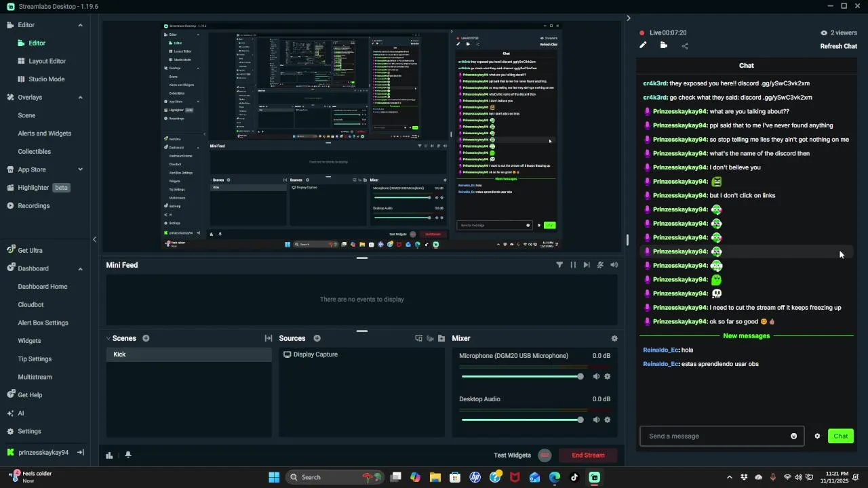Open the Desktop Audio channel settings gear

[607, 420]
